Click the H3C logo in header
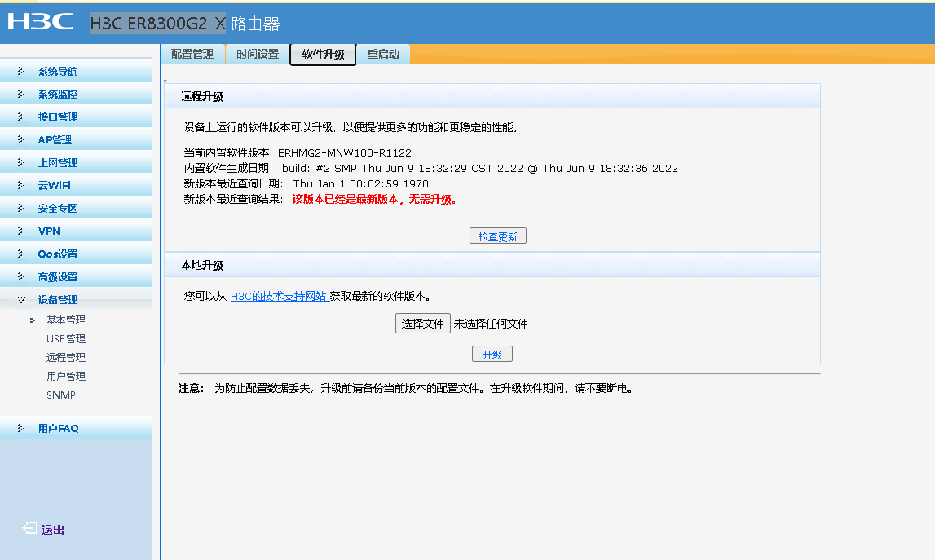The width and height of the screenshot is (935, 560). [41, 21]
